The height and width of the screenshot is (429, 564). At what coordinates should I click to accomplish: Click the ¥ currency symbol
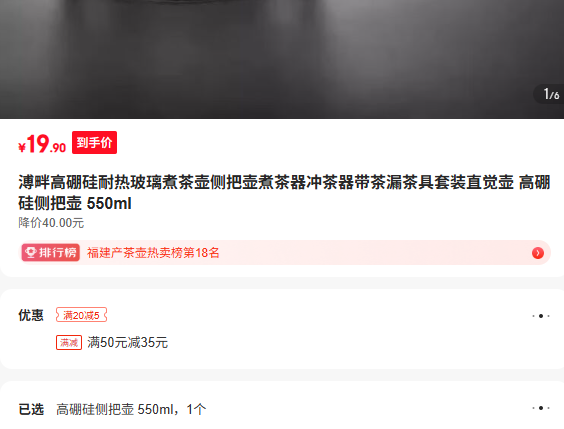tap(22, 147)
